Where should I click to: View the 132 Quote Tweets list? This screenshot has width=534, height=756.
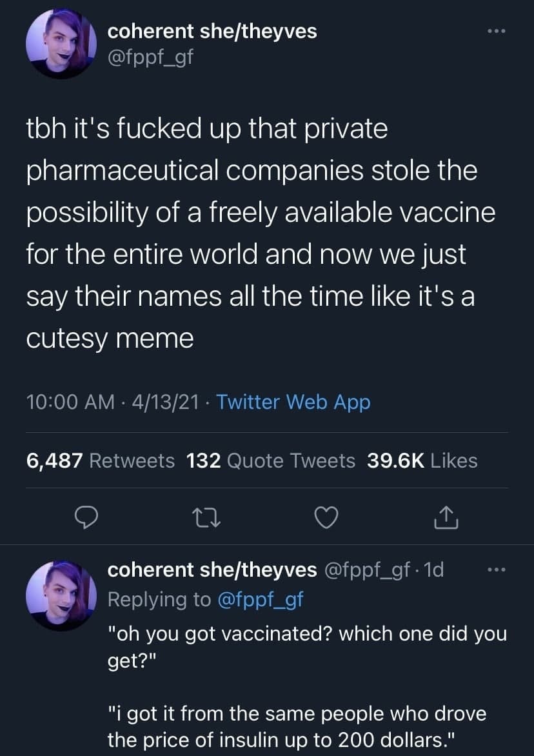[x=270, y=461]
